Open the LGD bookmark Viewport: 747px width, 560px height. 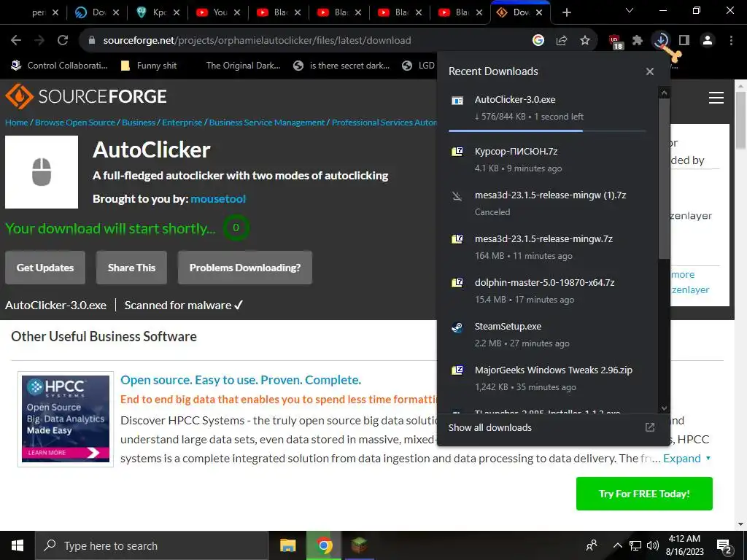(x=418, y=66)
